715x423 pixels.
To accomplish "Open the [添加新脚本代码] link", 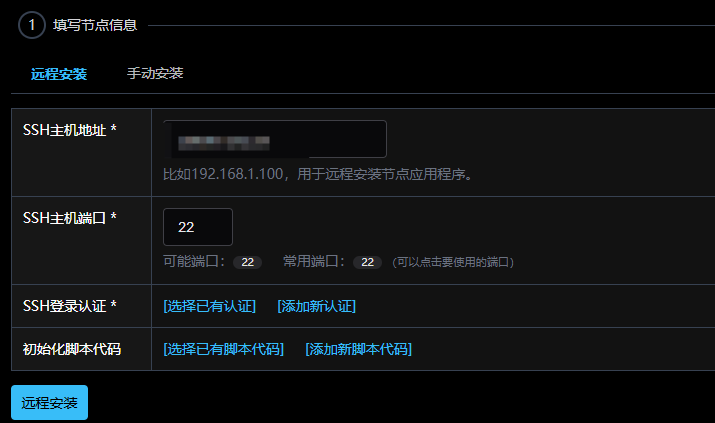I will (x=359, y=349).
